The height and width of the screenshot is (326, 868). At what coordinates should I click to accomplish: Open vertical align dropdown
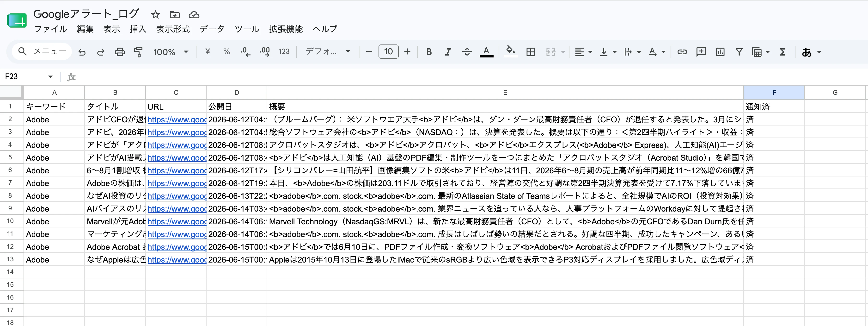(608, 52)
